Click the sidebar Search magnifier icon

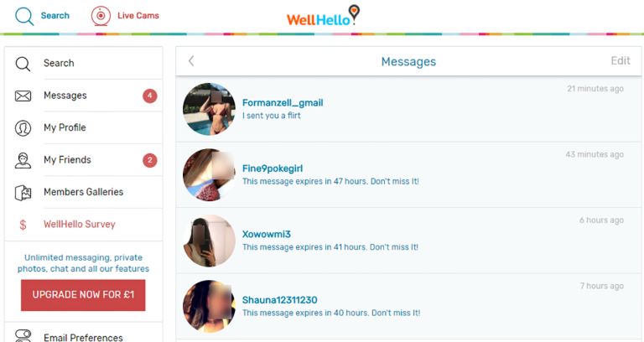pyautogui.click(x=23, y=64)
